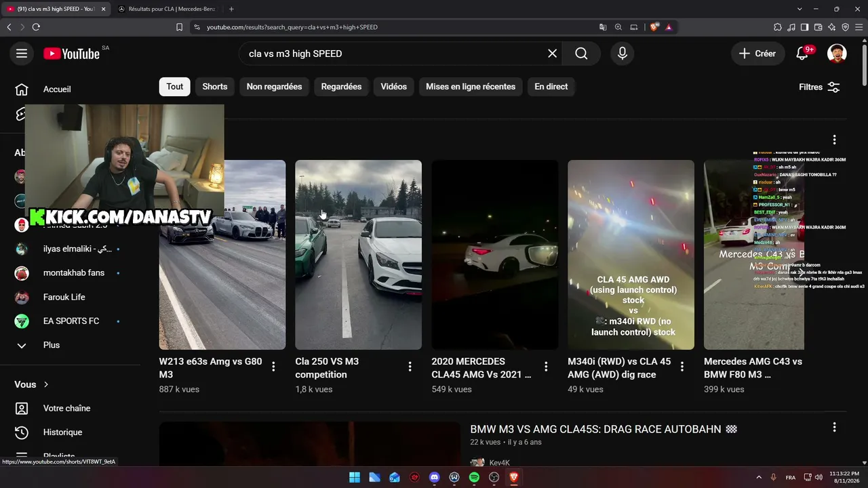Open the W213 e63s Amg vs G80 M3 title
This screenshot has width=868, height=488.
pos(210,368)
